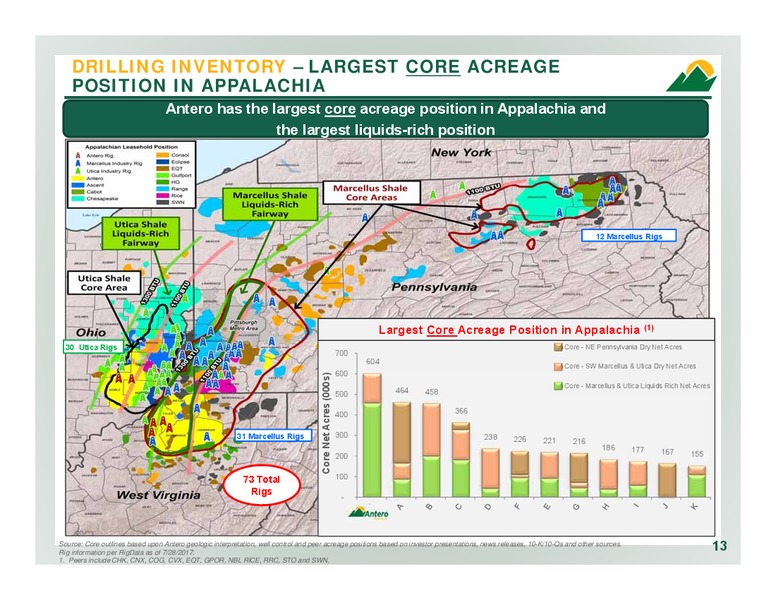Click the Utica Shale Core Area label

pyautogui.click(x=104, y=283)
